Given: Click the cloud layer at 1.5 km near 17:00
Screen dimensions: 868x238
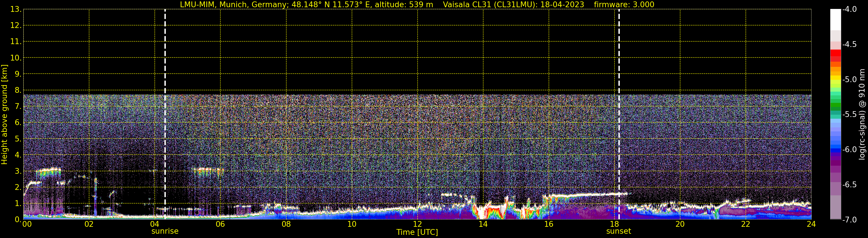Looking at the screenshot, I should [x=586, y=195].
